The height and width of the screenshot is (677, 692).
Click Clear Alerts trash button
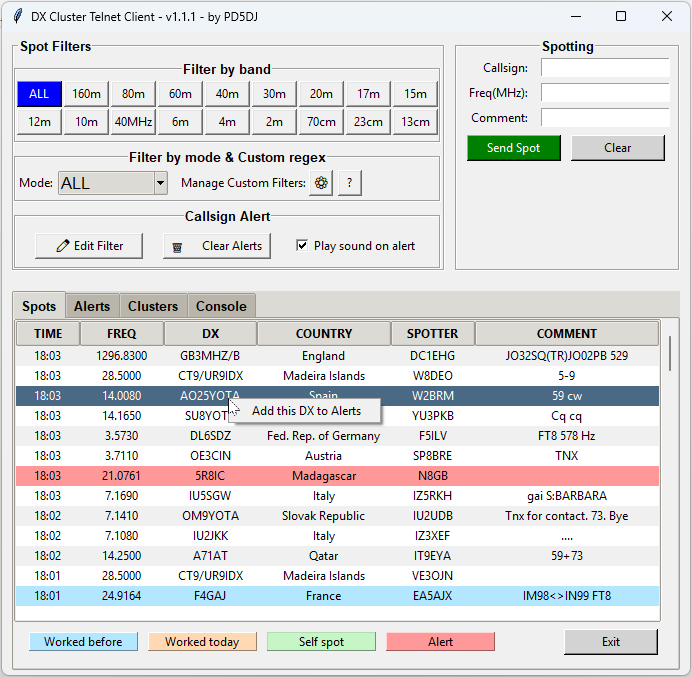tap(217, 246)
